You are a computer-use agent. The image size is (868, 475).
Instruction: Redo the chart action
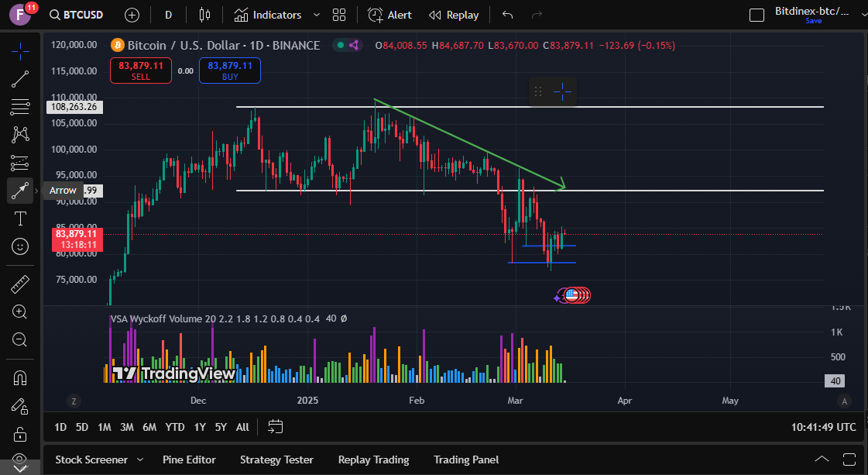coord(537,15)
